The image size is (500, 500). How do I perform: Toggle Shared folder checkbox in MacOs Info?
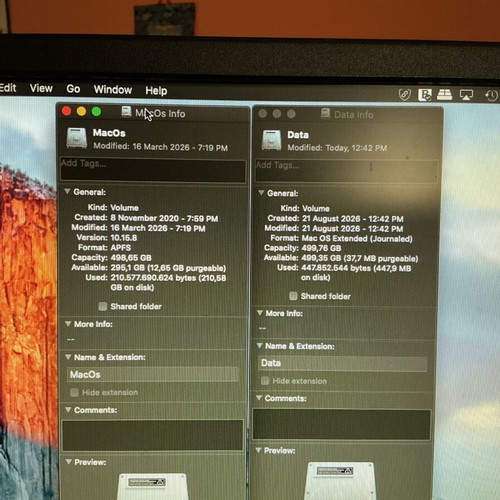click(103, 306)
